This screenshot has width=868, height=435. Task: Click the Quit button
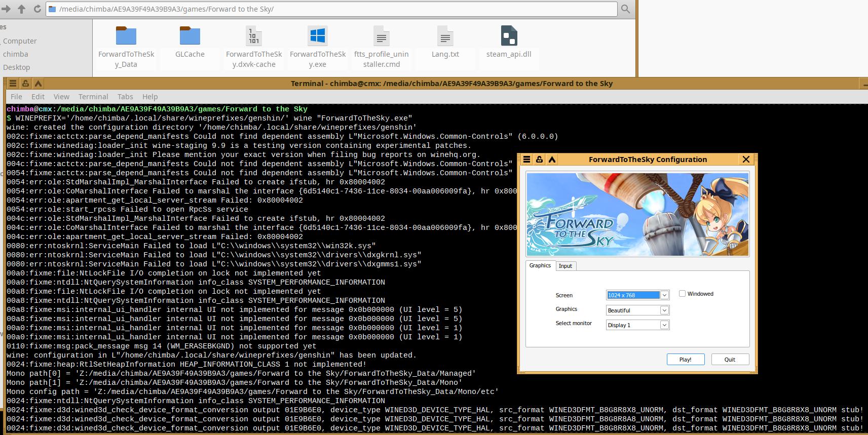[730, 360]
